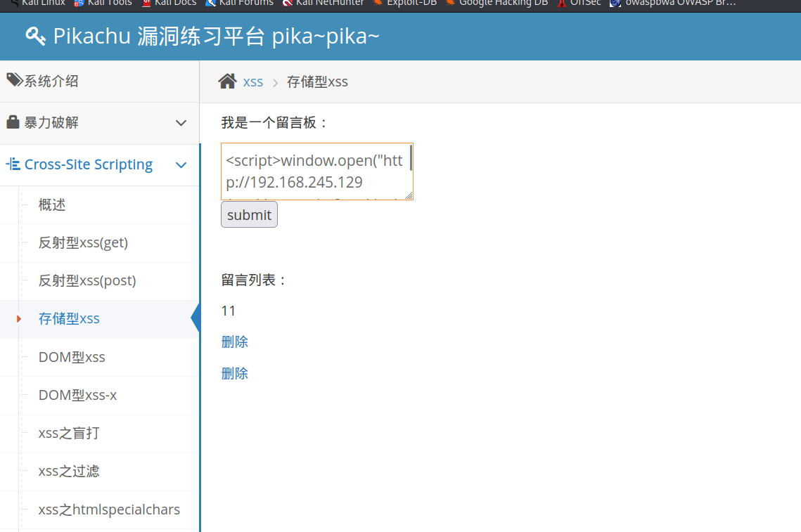801x532 pixels.
Task: Click the last 删除 link in the list
Action: click(234, 373)
